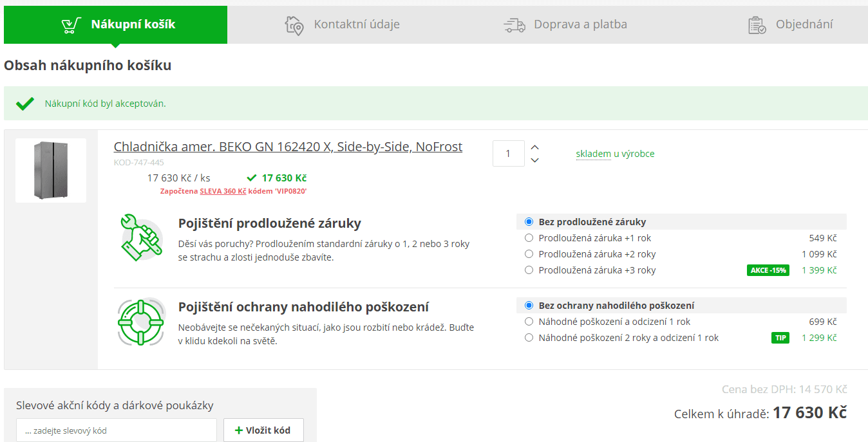The image size is (868, 442).
Task: Click the green AKCE -15% badge
Action: (768, 270)
